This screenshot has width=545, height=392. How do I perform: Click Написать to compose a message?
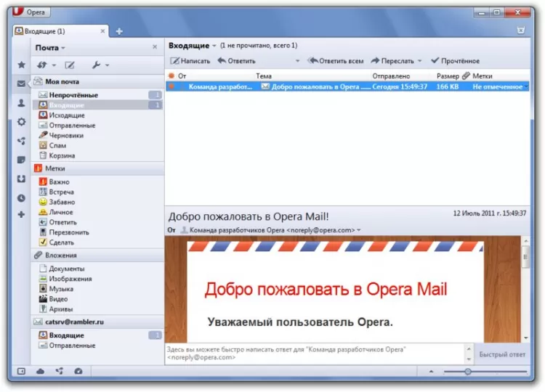(190, 61)
